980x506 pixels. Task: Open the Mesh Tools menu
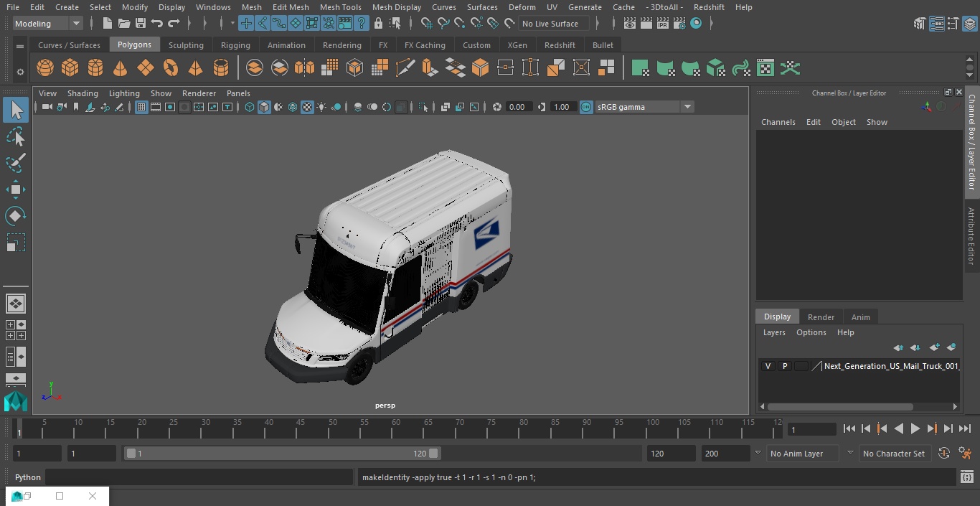click(x=340, y=7)
